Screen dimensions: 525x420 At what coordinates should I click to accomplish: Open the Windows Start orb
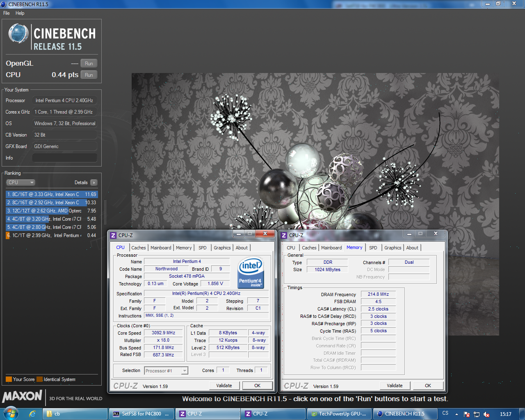point(11,413)
